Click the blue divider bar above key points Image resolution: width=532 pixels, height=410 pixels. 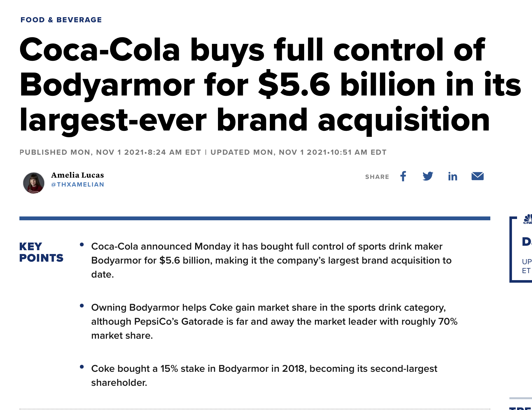click(x=255, y=218)
